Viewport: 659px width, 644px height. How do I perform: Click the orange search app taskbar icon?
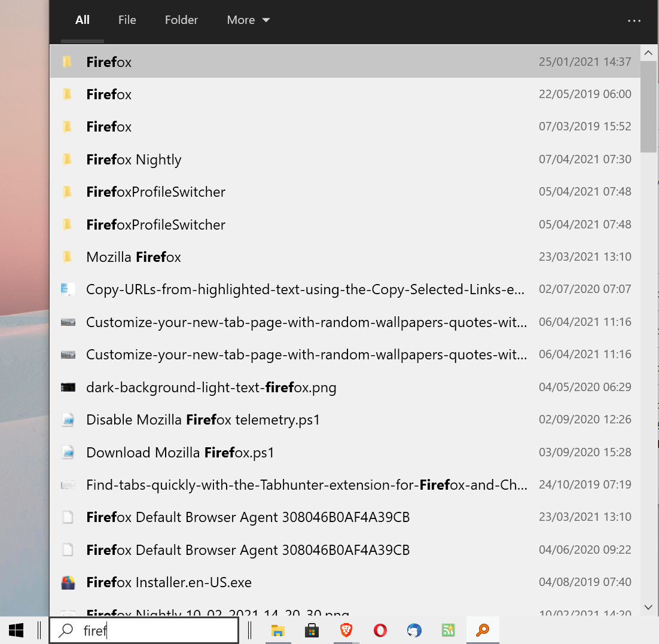pos(483,630)
